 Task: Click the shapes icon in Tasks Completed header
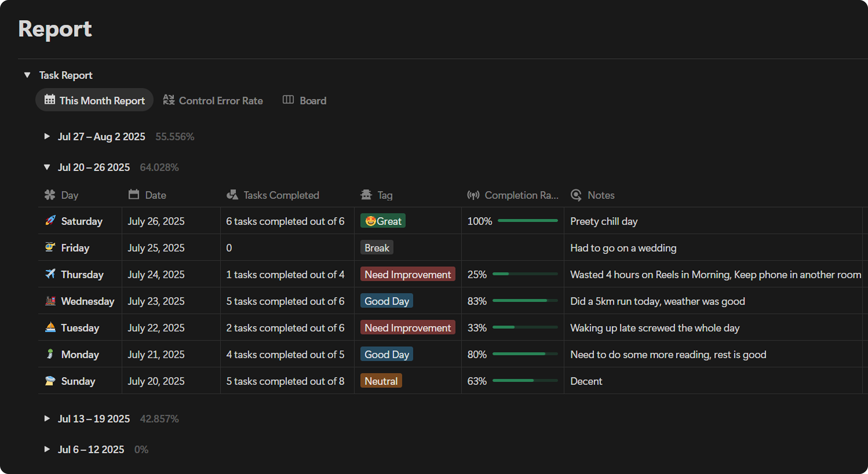coord(232,194)
